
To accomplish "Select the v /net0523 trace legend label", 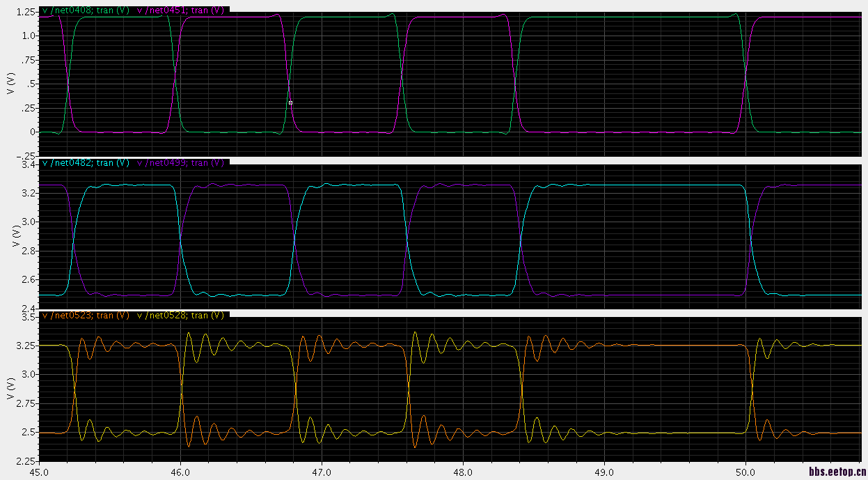I will 86,315.
